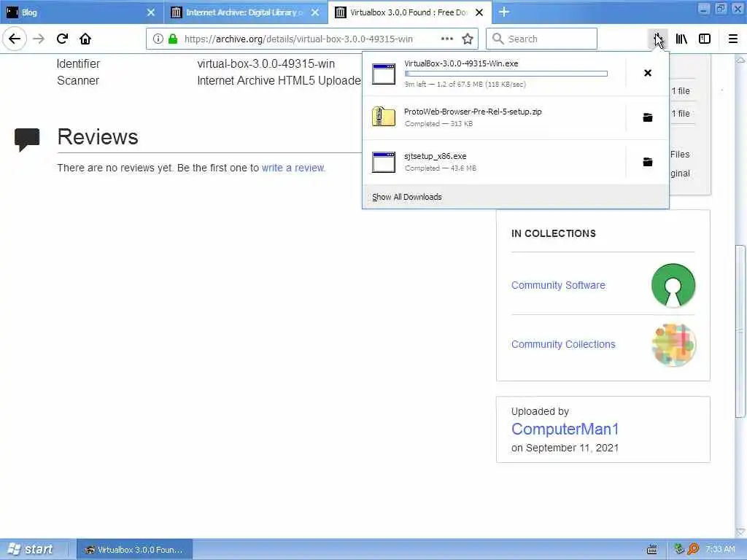Close the Blog tab
747x560 pixels.
pos(151,12)
